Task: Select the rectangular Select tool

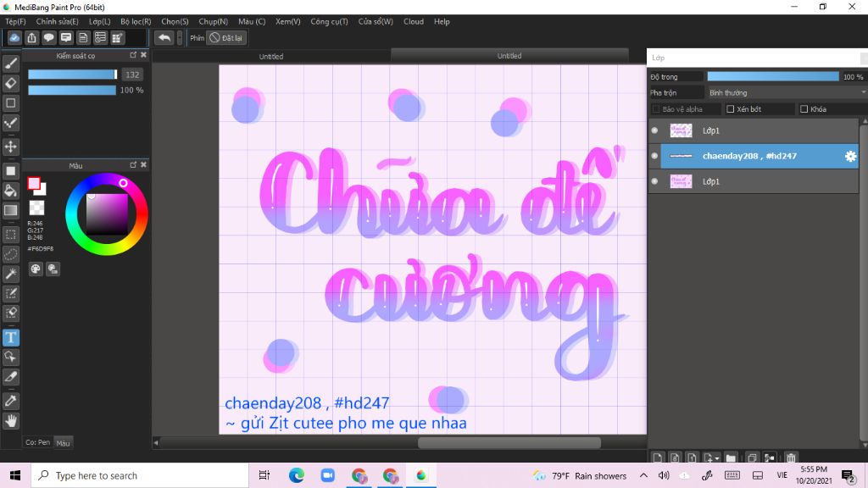Action: point(10,234)
